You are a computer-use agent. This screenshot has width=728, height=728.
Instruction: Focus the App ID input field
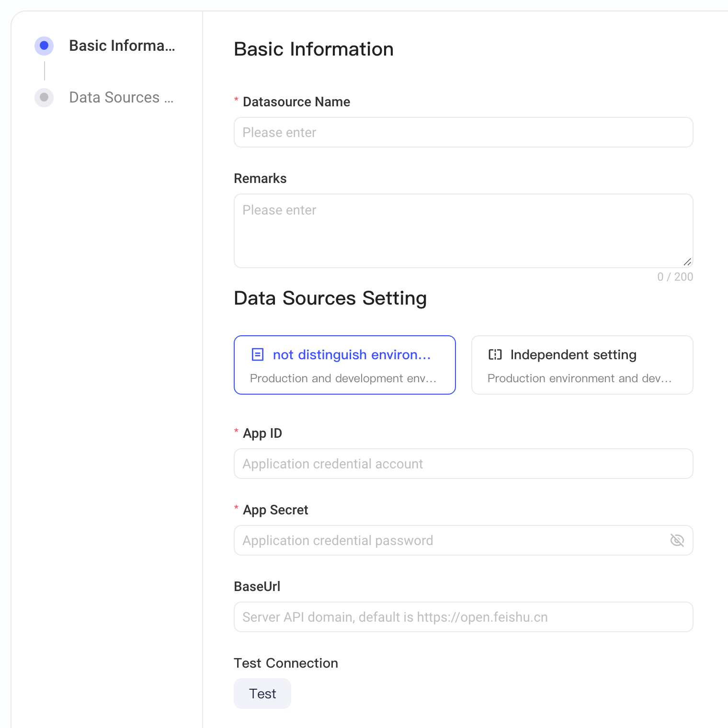tap(464, 464)
